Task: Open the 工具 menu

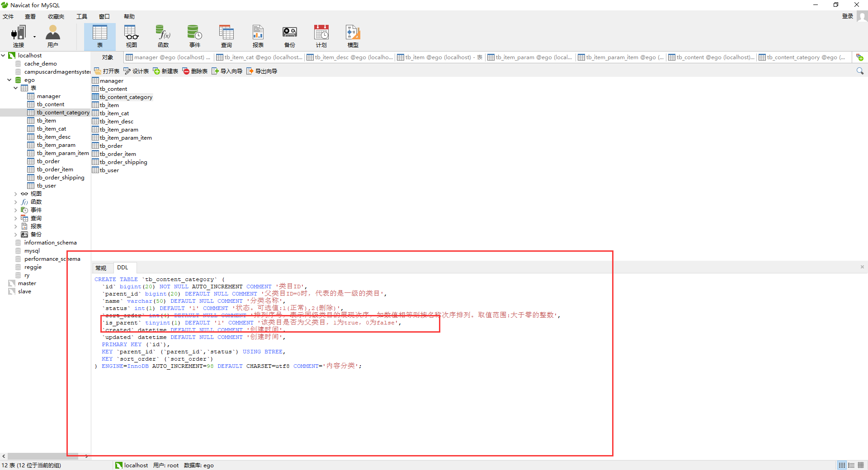Action: click(82, 16)
